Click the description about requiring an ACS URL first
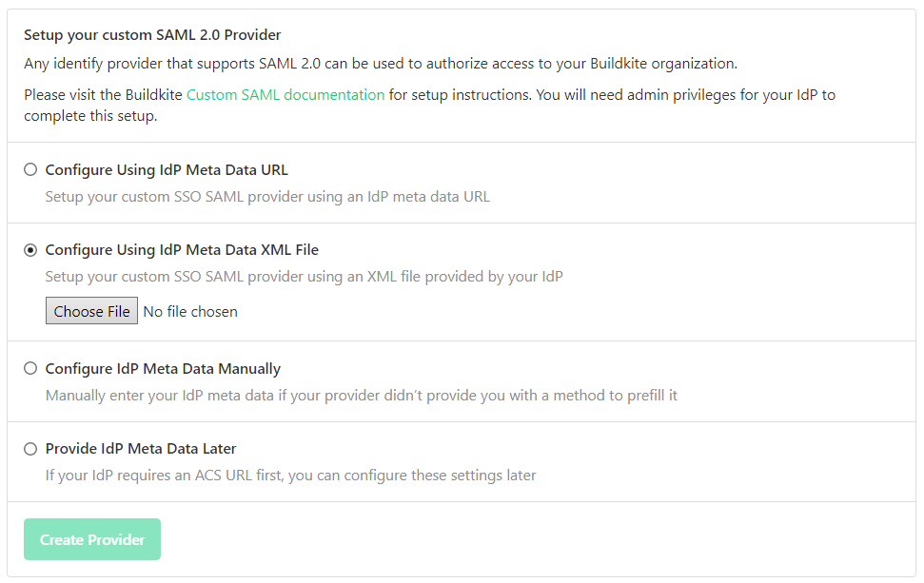 coord(290,475)
